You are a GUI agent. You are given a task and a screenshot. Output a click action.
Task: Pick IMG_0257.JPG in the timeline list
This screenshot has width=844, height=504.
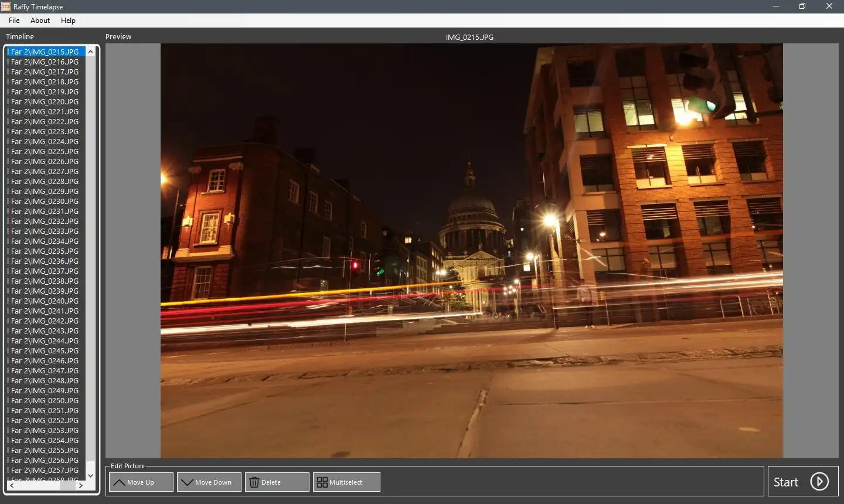point(45,470)
